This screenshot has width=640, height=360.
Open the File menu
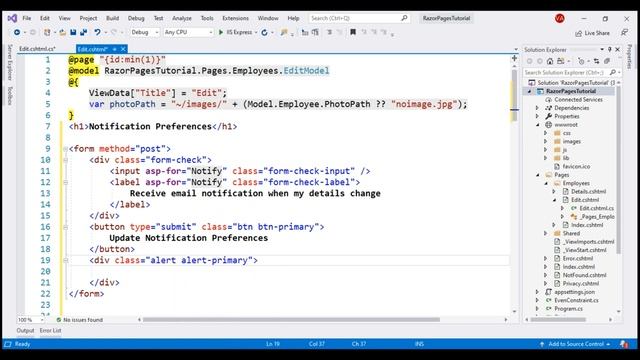click(27, 18)
